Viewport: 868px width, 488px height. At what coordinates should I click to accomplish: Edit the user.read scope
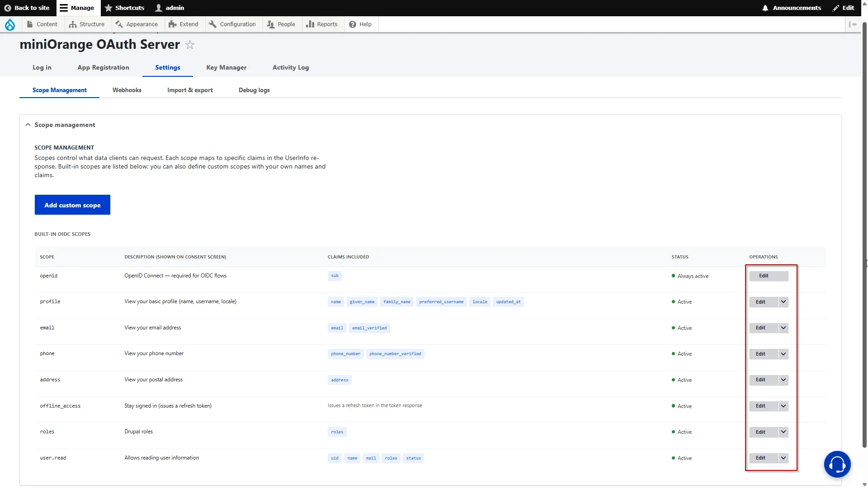tap(764, 458)
